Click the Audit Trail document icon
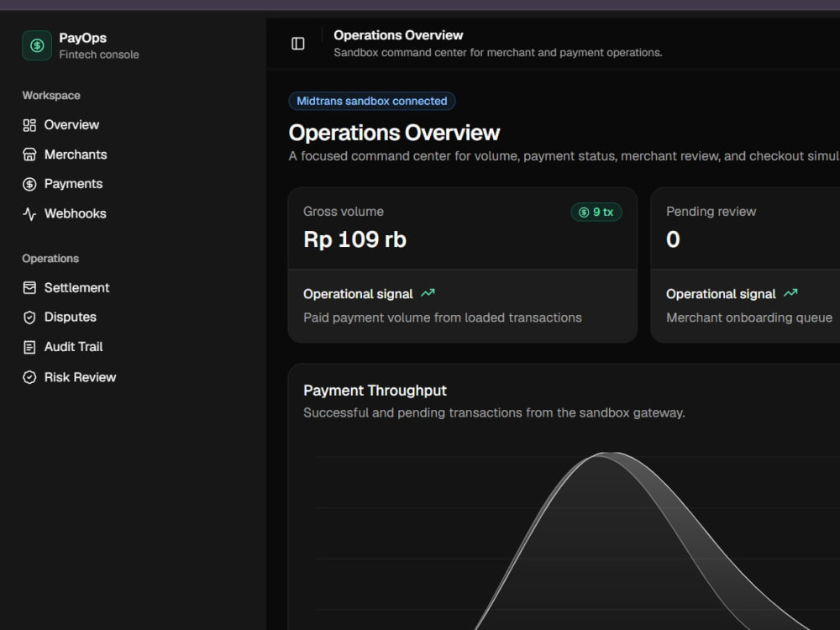The height and width of the screenshot is (630, 840). (29, 347)
